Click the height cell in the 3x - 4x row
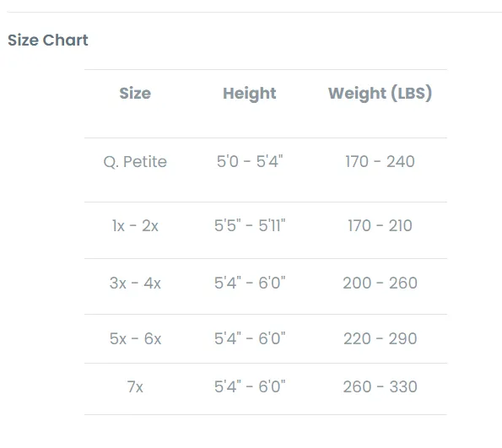The height and width of the screenshot is (448, 502). tap(250, 283)
